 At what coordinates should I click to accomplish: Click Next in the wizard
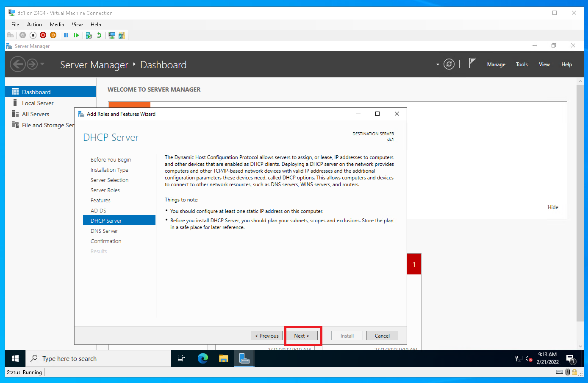pyautogui.click(x=302, y=335)
